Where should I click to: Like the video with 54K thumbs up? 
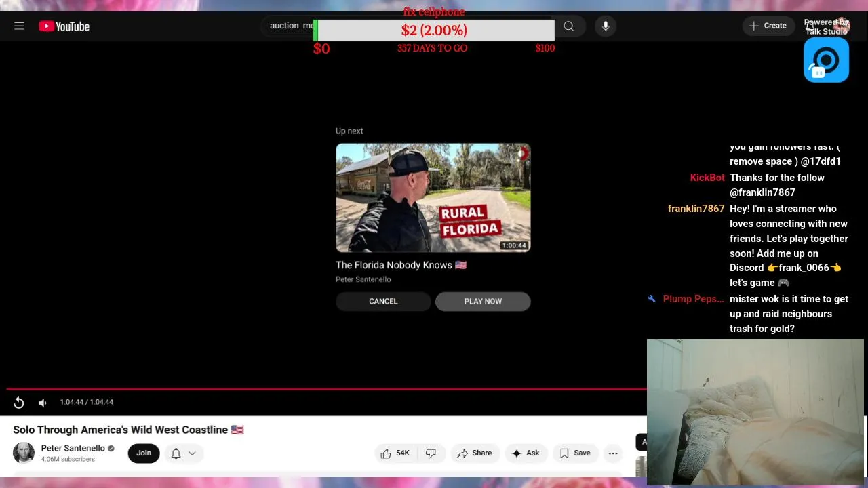click(395, 453)
